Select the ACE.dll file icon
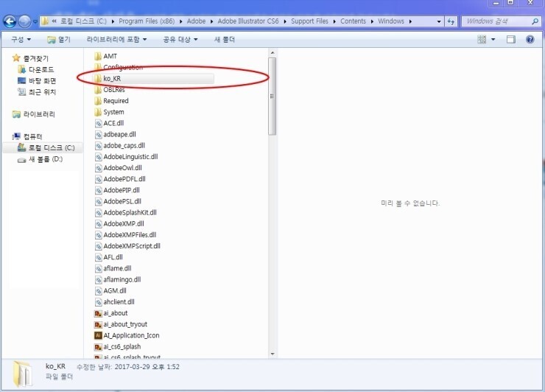Image resolution: width=545 pixels, height=392 pixels. [x=99, y=123]
